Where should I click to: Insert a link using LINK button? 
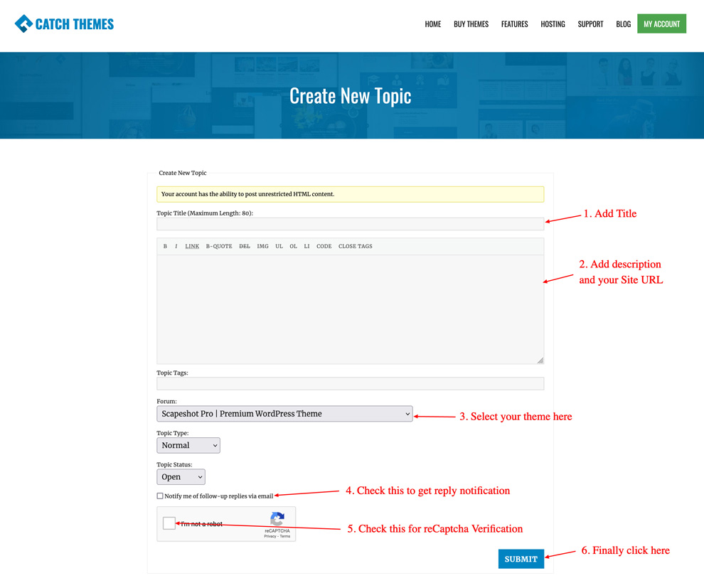click(x=192, y=246)
